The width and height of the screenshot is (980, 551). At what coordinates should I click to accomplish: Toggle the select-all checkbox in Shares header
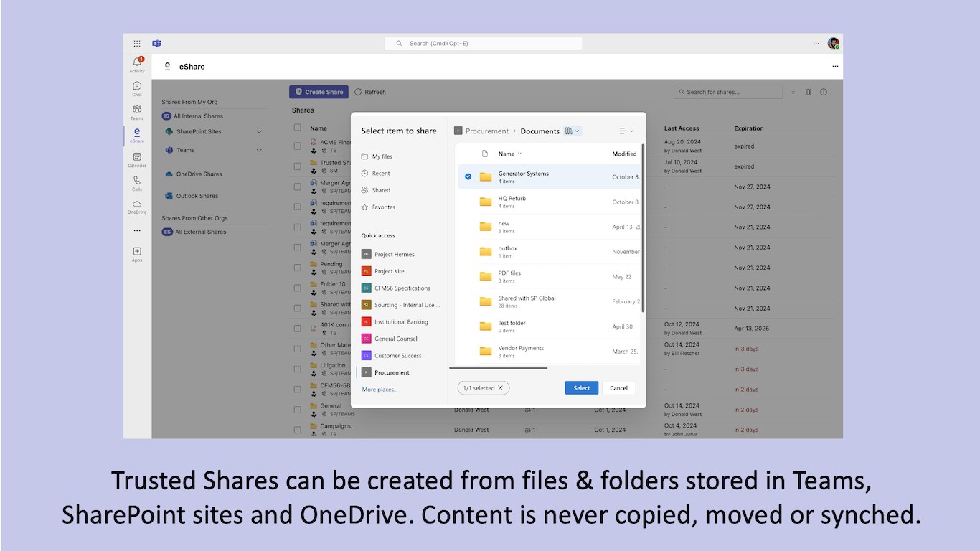pos(297,128)
